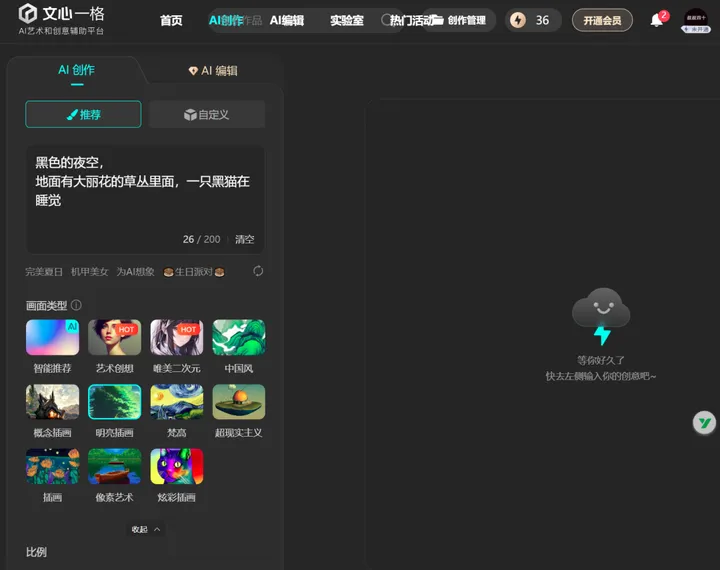Open the 实验室 menu item
The image size is (720, 570).
347,20
